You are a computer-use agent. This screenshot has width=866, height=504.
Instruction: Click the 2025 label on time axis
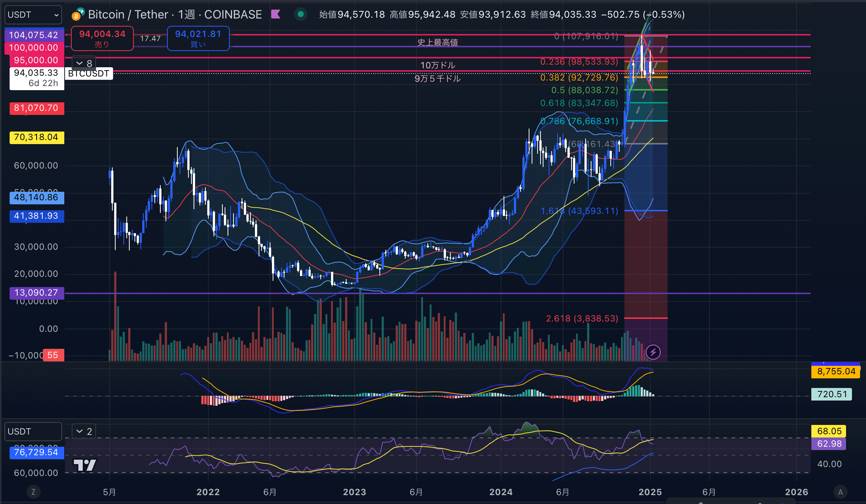click(650, 492)
